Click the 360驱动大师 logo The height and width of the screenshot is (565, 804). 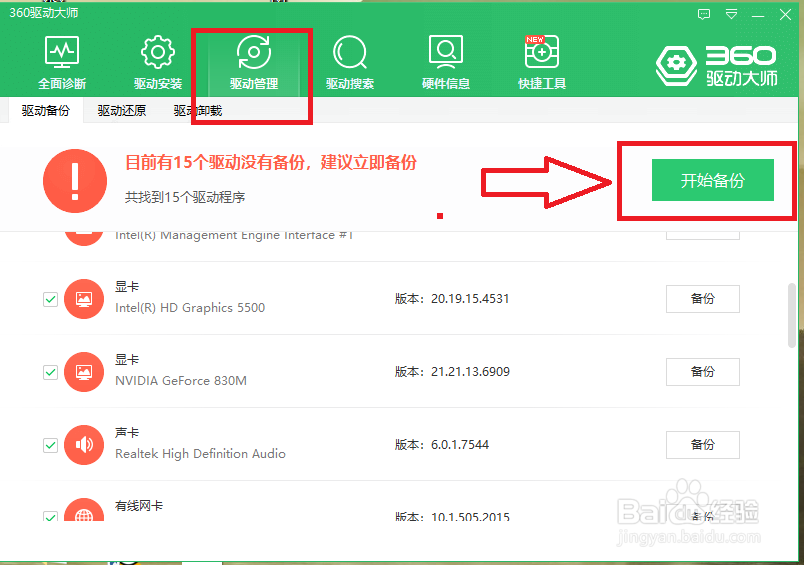[717, 66]
